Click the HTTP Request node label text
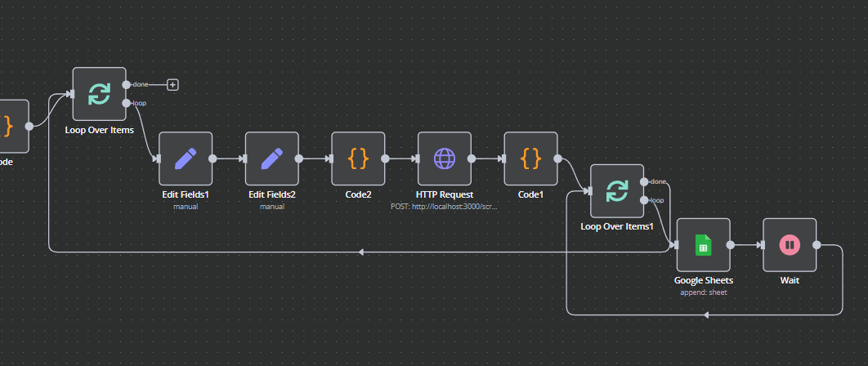The height and width of the screenshot is (366, 868). point(445,195)
